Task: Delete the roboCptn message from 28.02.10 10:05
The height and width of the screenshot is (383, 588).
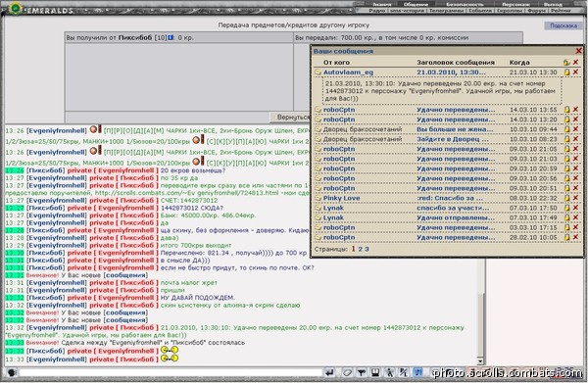Action: click(x=575, y=237)
